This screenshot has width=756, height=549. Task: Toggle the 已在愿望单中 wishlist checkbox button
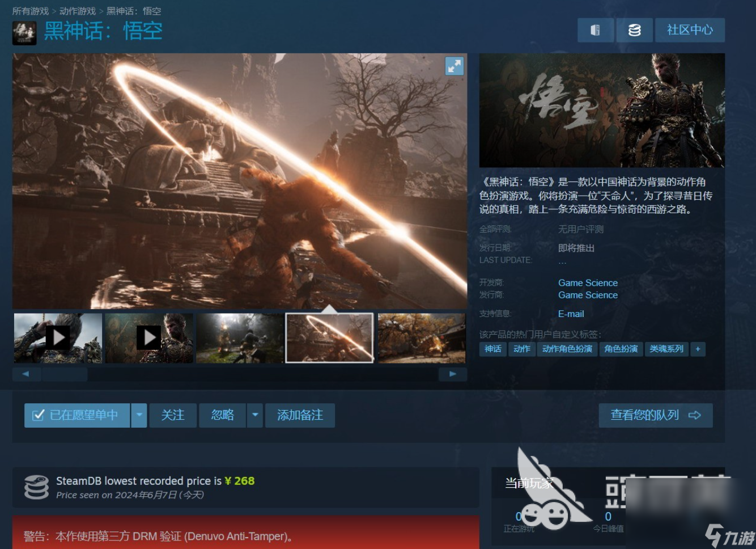pyautogui.click(x=77, y=415)
